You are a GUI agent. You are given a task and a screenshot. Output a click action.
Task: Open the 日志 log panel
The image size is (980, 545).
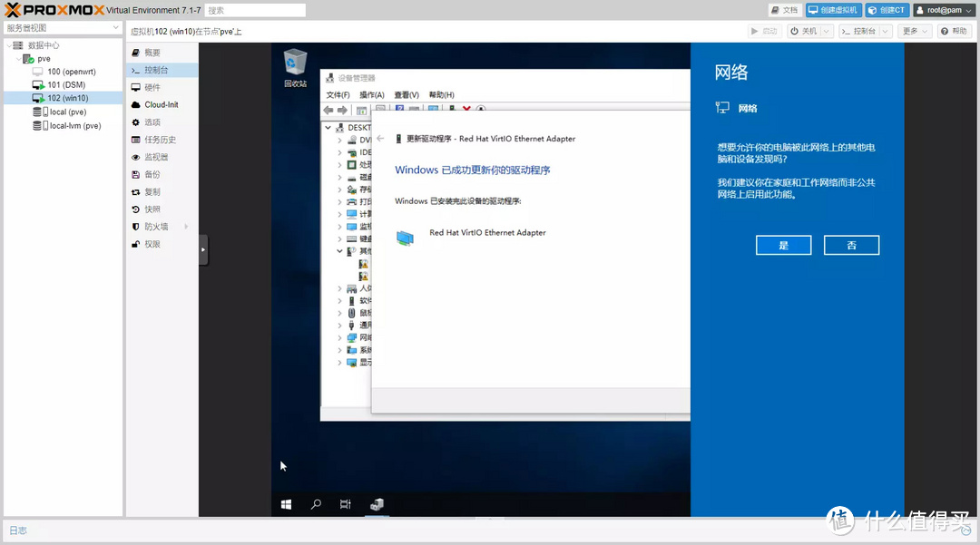click(18, 530)
